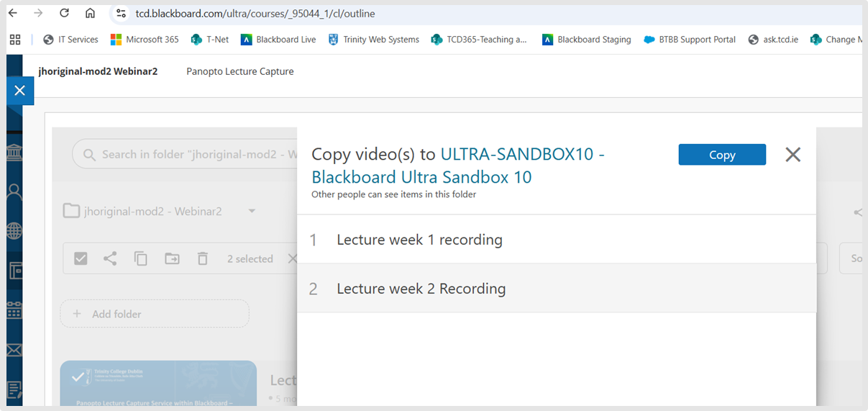Click the Add folder button
This screenshot has width=868, height=411.
tap(155, 314)
